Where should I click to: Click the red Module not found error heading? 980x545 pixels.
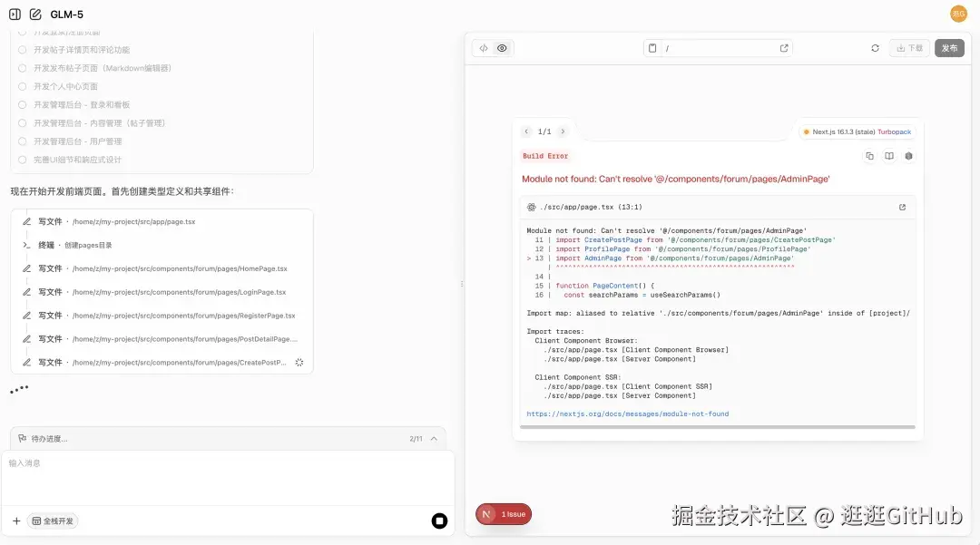tap(676, 180)
